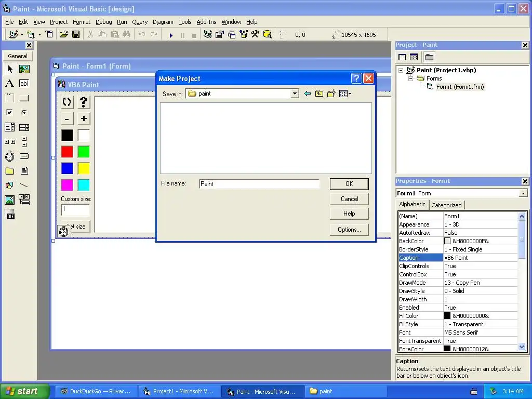Click the Save Project floppy icon
Viewport: 532px width, 399px height.
coord(76,35)
